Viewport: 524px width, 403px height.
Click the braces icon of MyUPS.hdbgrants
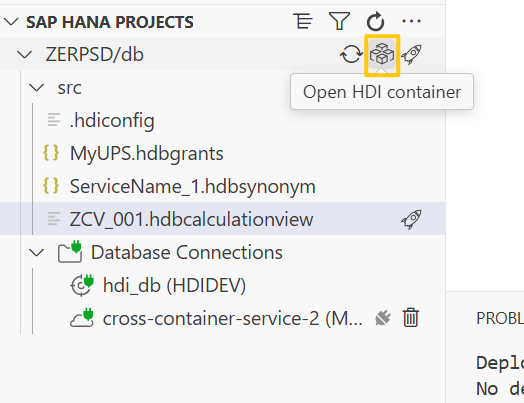pos(51,153)
